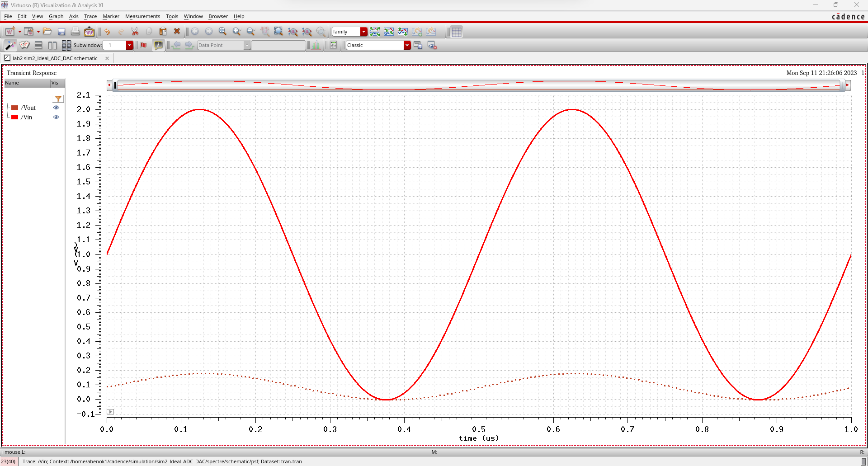The height and width of the screenshot is (466, 868).
Task: Zoom out by factor of two
Action: tap(250, 32)
